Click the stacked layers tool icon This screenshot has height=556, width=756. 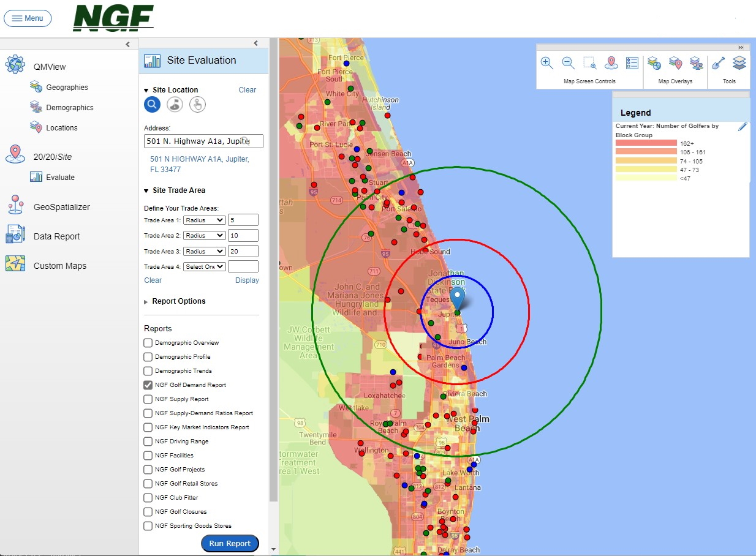(739, 62)
